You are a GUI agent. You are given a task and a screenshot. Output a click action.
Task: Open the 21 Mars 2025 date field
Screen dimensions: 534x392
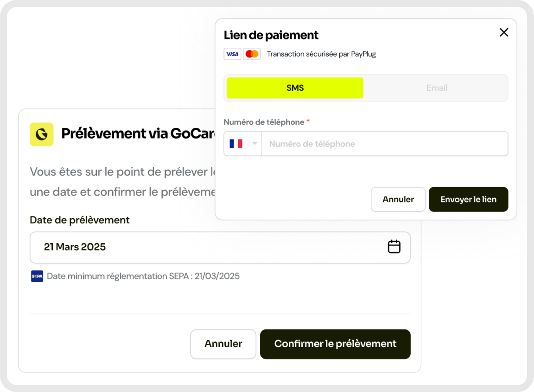point(220,247)
